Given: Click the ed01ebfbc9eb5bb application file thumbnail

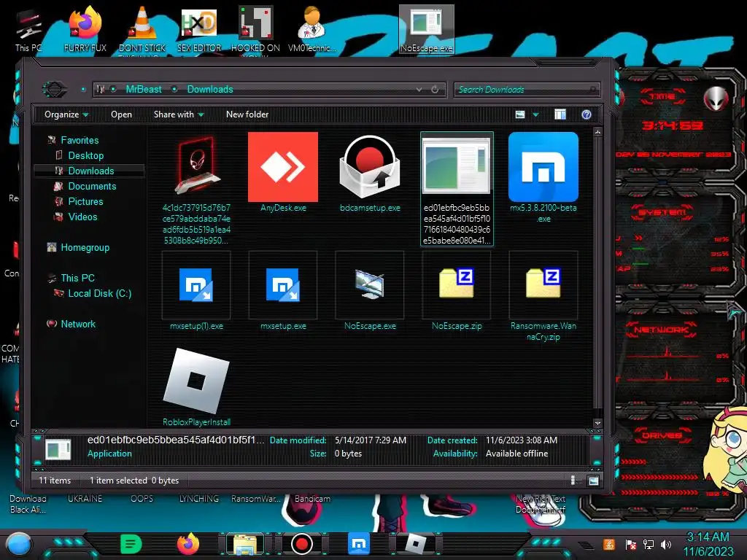Looking at the screenshot, I should pos(457,165).
